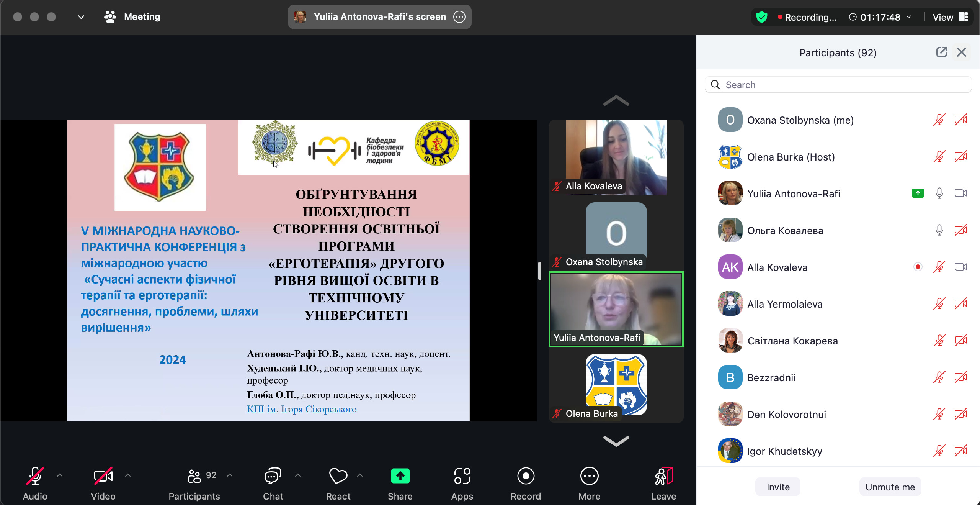Click the participants Search field
Screen dimensions: 980x505
(838, 85)
